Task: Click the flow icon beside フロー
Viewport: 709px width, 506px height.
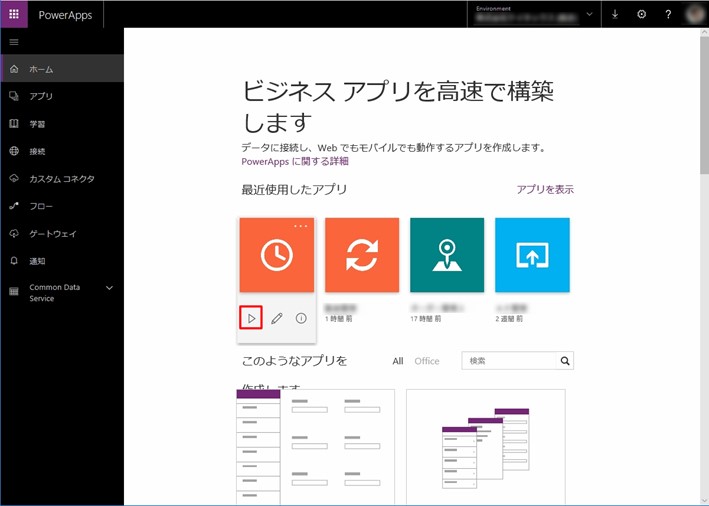Action: [14, 206]
